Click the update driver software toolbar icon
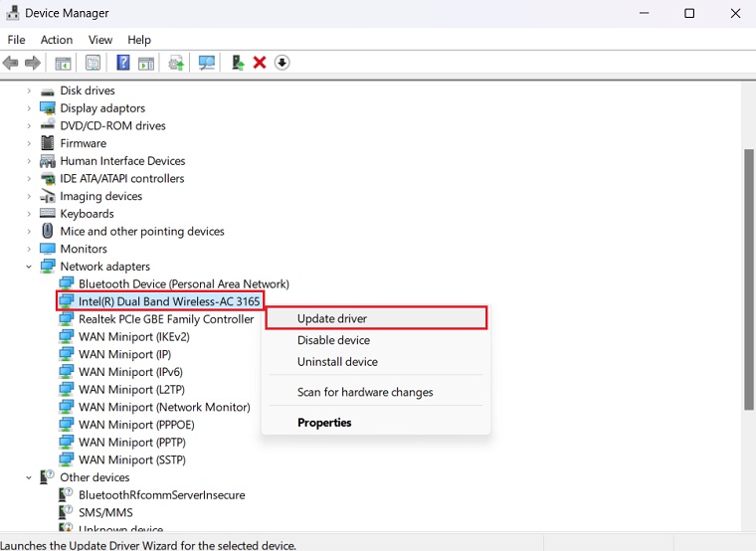The width and height of the screenshot is (756, 551). (x=176, y=63)
